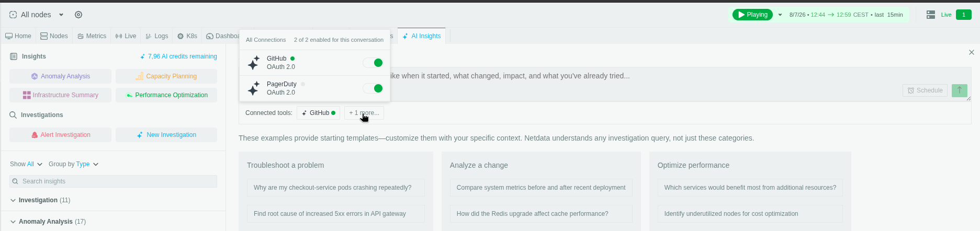This screenshot has width=980, height=231.
Task: Select 'Compare system metrics before and after recent deployment'
Action: 541,188
